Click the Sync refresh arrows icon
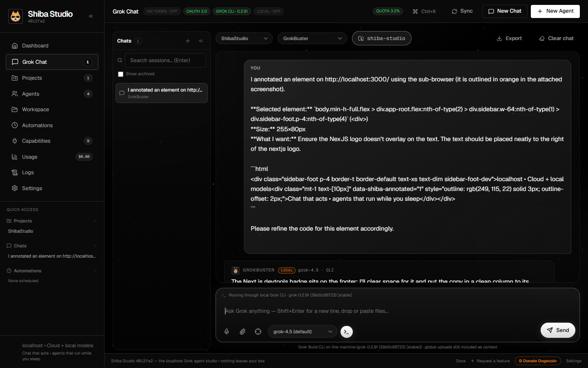The height and width of the screenshot is (368, 588). coord(454,11)
